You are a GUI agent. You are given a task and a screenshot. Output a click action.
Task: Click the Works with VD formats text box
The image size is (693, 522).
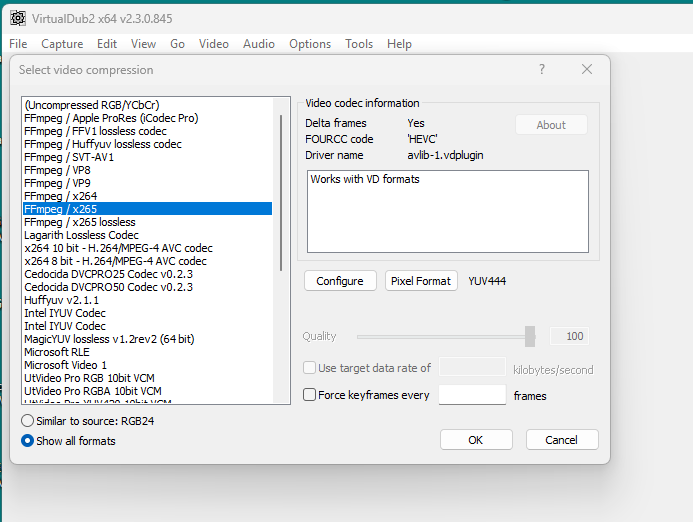[448, 211]
